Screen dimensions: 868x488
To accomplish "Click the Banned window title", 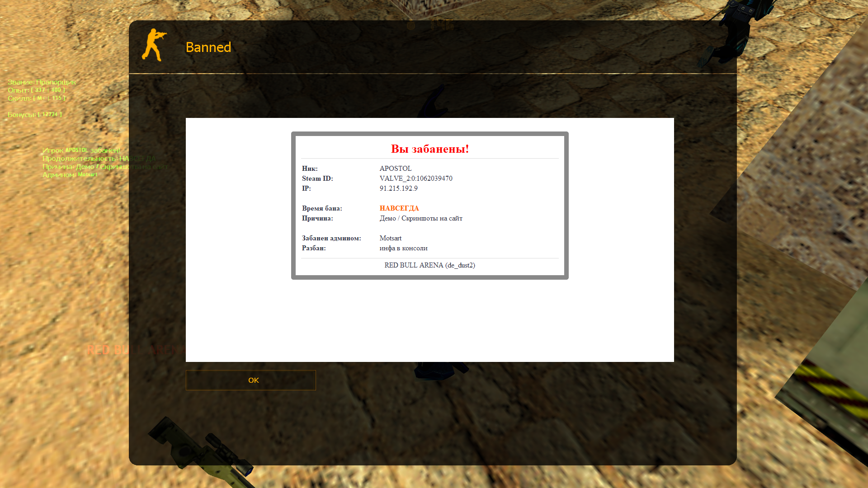I will click(x=208, y=47).
